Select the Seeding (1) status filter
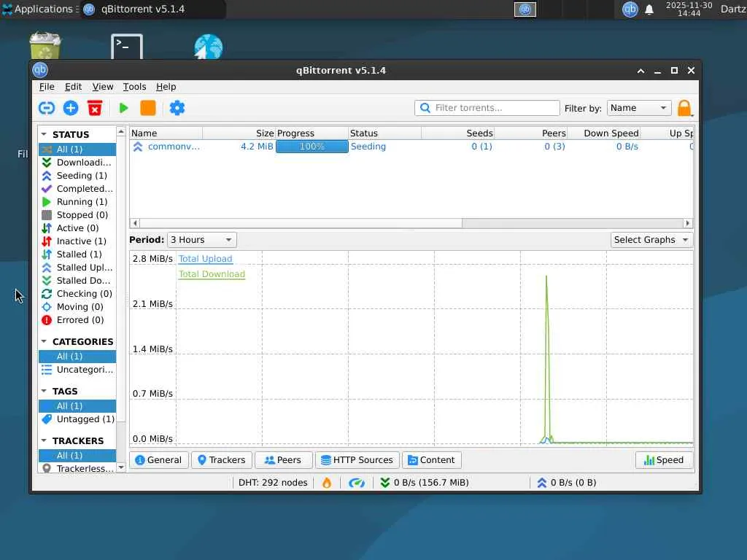 (77, 176)
